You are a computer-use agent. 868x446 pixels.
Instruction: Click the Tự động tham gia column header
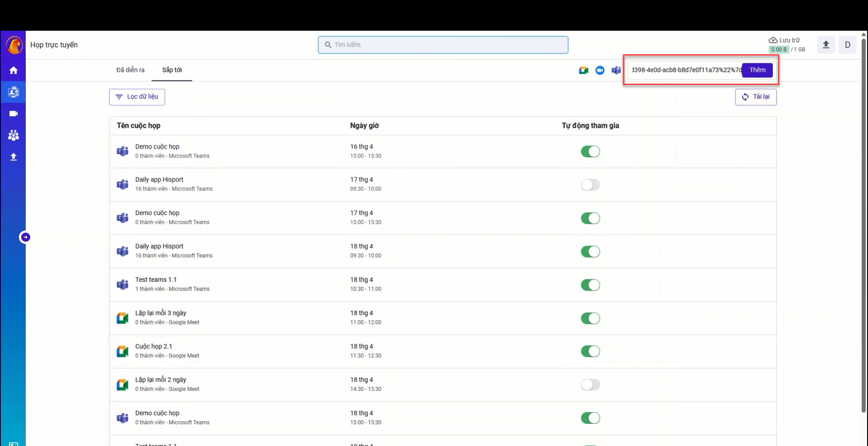click(x=590, y=126)
